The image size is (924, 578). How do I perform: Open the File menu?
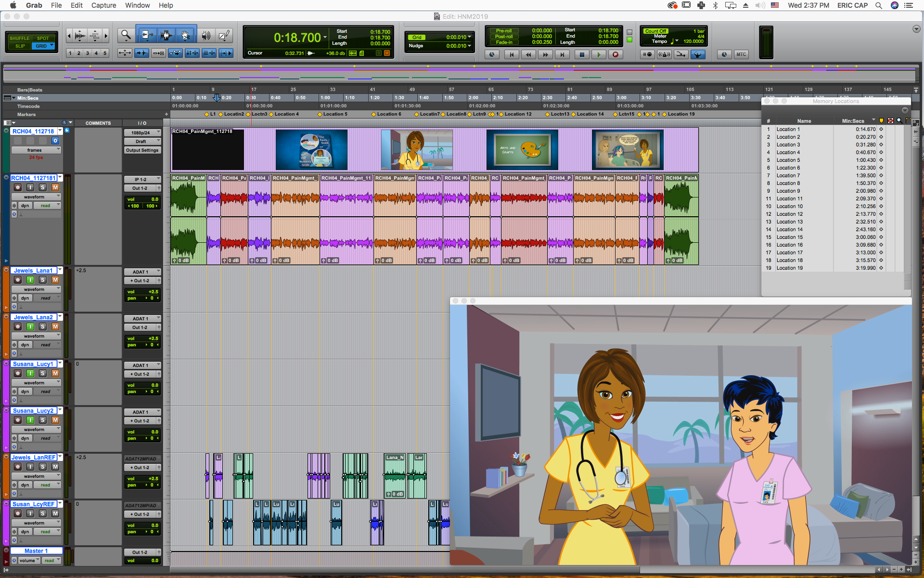click(x=56, y=5)
